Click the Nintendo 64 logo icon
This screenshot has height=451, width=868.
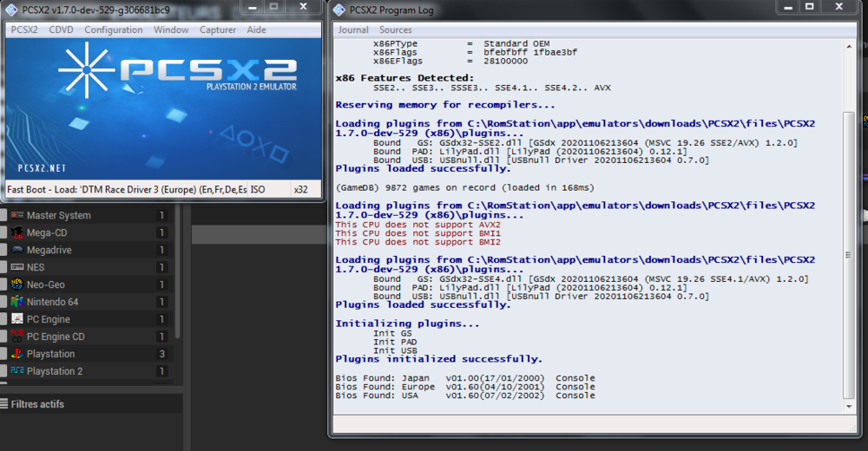pos(17,302)
